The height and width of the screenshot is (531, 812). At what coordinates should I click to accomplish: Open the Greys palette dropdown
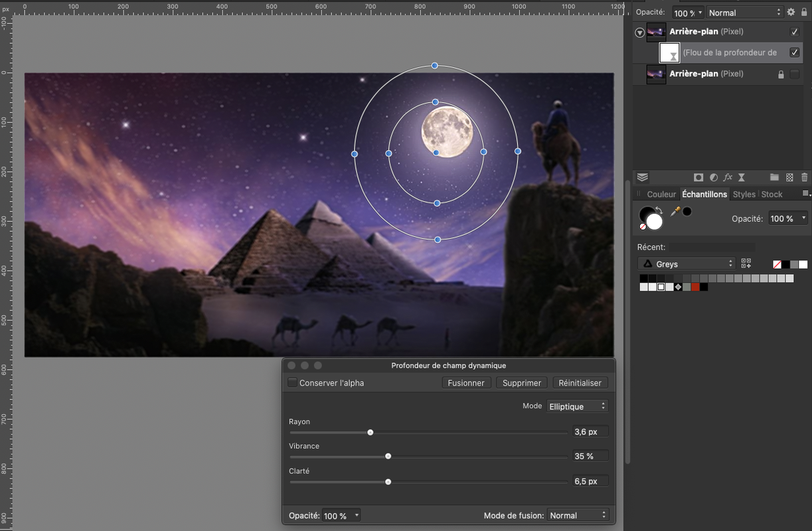(687, 264)
